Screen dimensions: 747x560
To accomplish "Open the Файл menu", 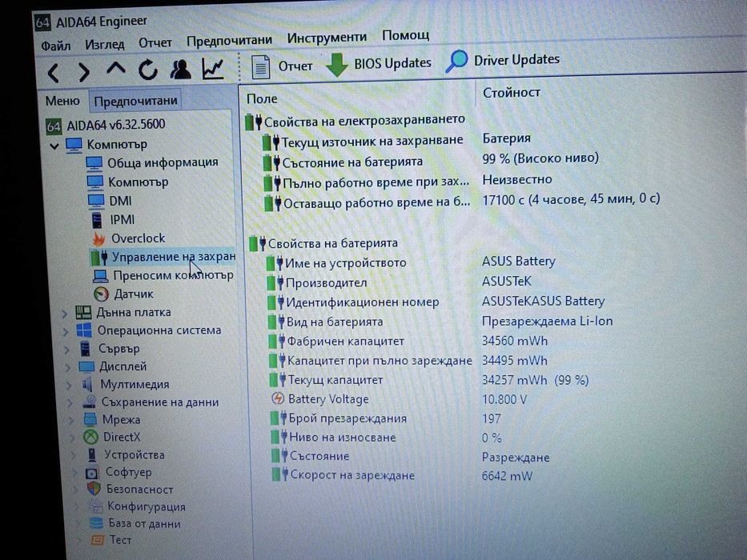I will coord(56,46).
